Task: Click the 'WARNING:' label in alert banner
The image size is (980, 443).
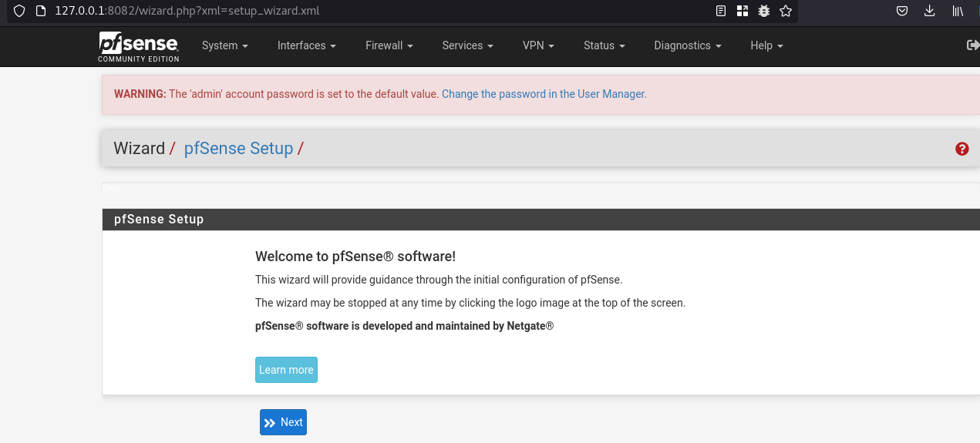Action: pyautogui.click(x=140, y=94)
